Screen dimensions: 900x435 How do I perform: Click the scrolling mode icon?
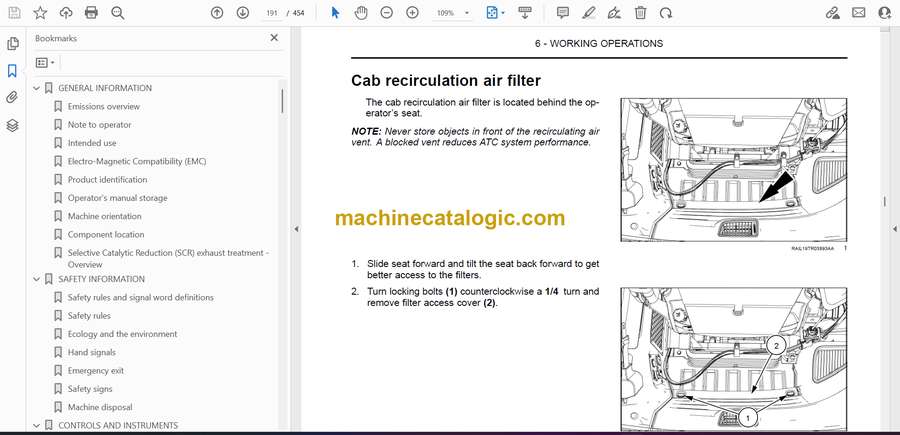coord(525,13)
